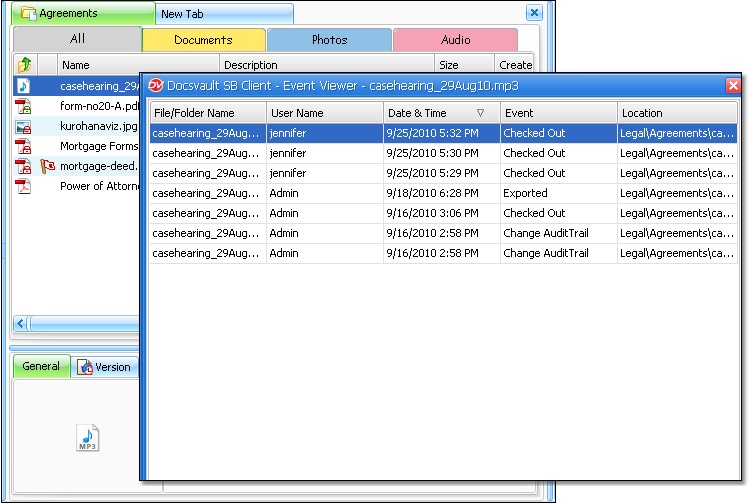This screenshot has height=503, width=749.
Task: Click Admin in the 9/18/2010 row
Action: [284, 193]
